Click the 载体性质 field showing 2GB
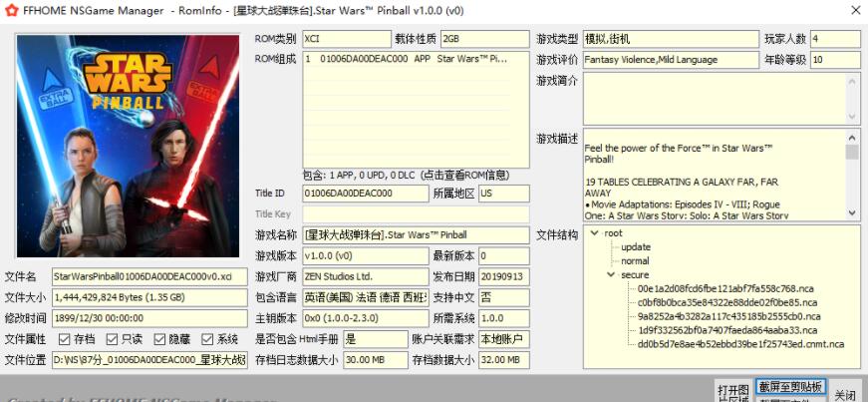The height and width of the screenshot is (402, 868). pos(485,39)
